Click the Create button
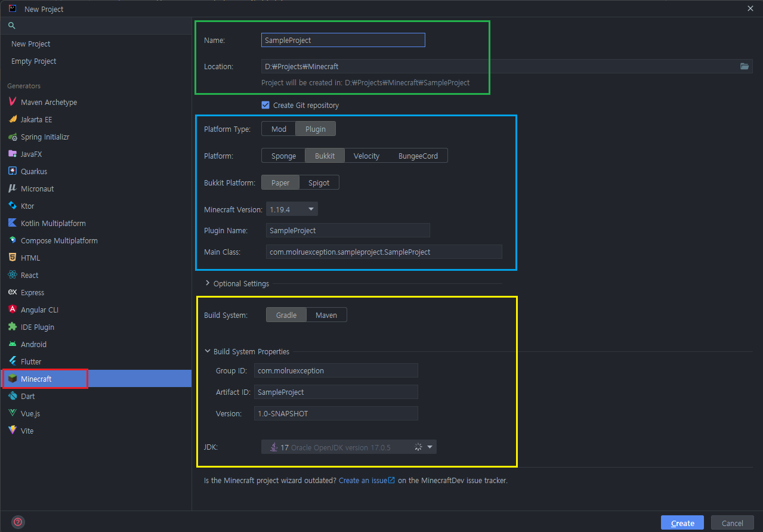 pyautogui.click(x=682, y=523)
